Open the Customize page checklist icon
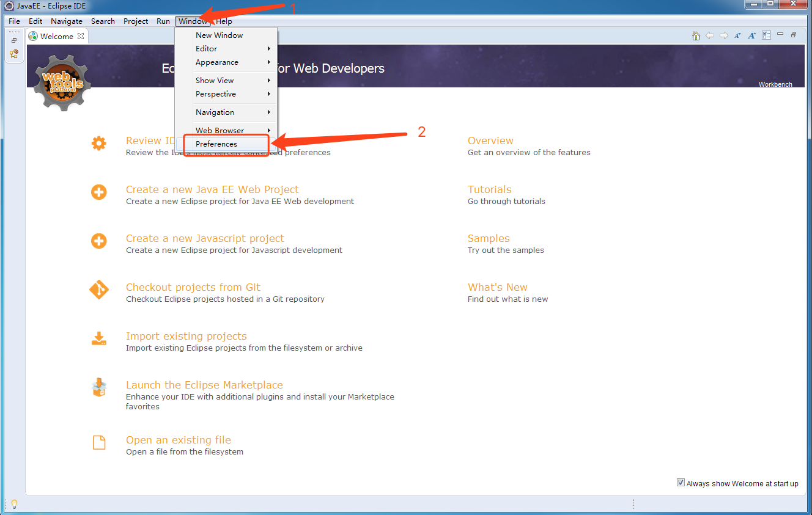The height and width of the screenshot is (515, 812). (766, 35)
